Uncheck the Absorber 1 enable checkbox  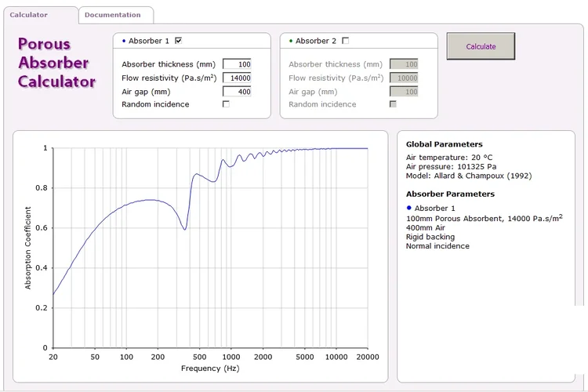click(179, 41)
